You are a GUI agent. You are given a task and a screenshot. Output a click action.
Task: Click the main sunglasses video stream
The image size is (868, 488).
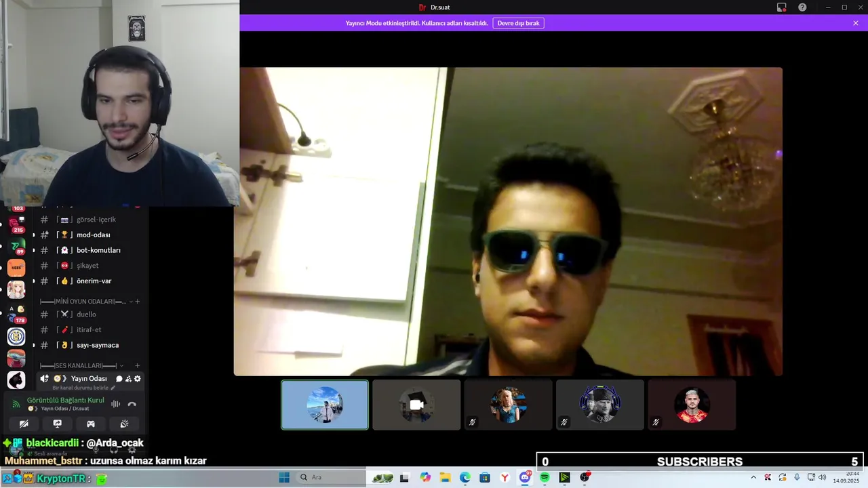click(508, 222)
